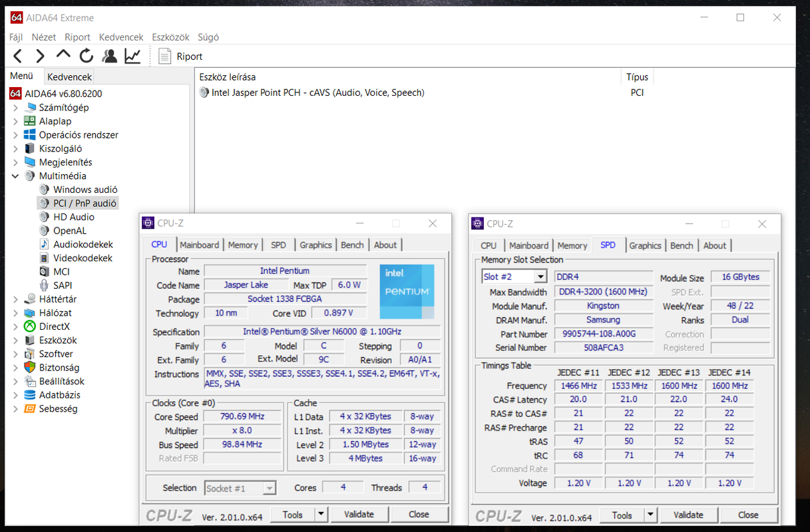Select the Sebesség benchmark icon
810x532 pixels.
(x=30, y=408)
